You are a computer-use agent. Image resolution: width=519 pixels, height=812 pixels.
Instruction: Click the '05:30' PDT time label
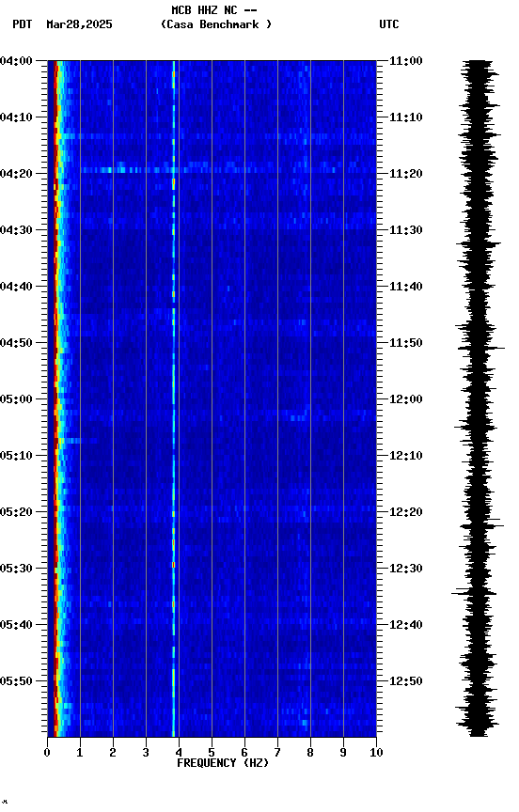tap(16, 569)
